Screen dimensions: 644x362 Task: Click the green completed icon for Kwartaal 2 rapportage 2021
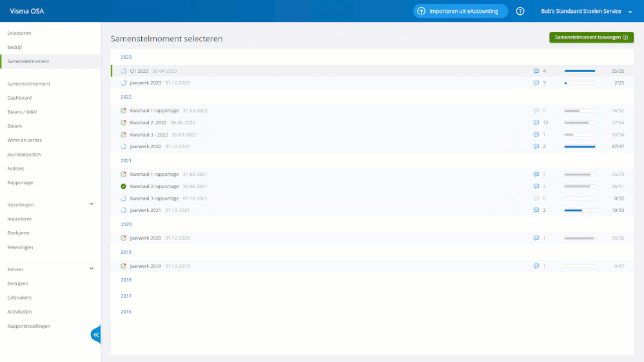point(123,186)
